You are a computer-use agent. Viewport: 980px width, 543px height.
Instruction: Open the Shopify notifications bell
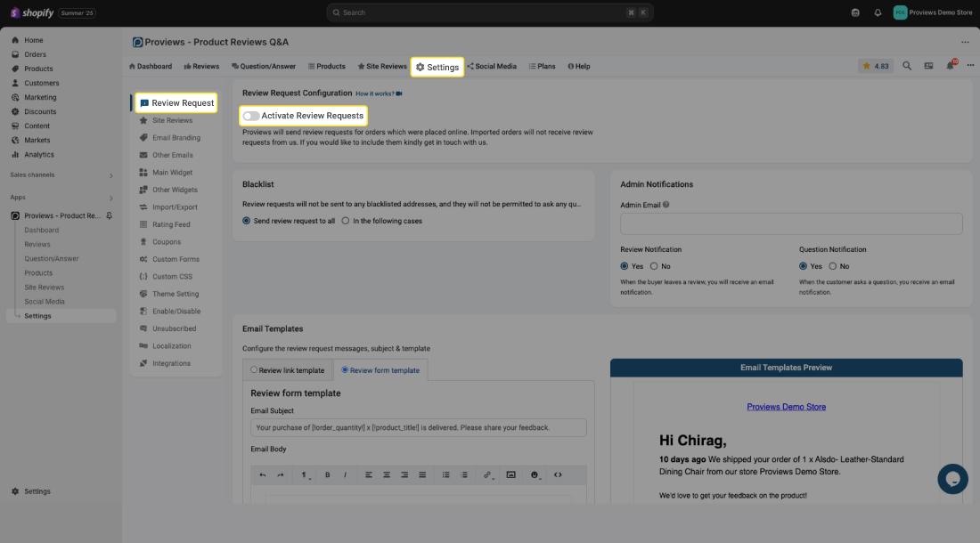point(878,12)
